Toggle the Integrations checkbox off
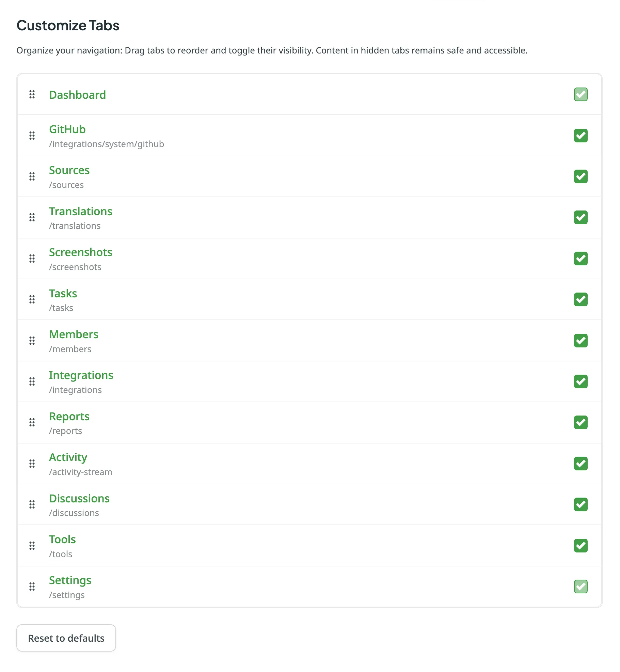620x672 pixels. (581, 381)
